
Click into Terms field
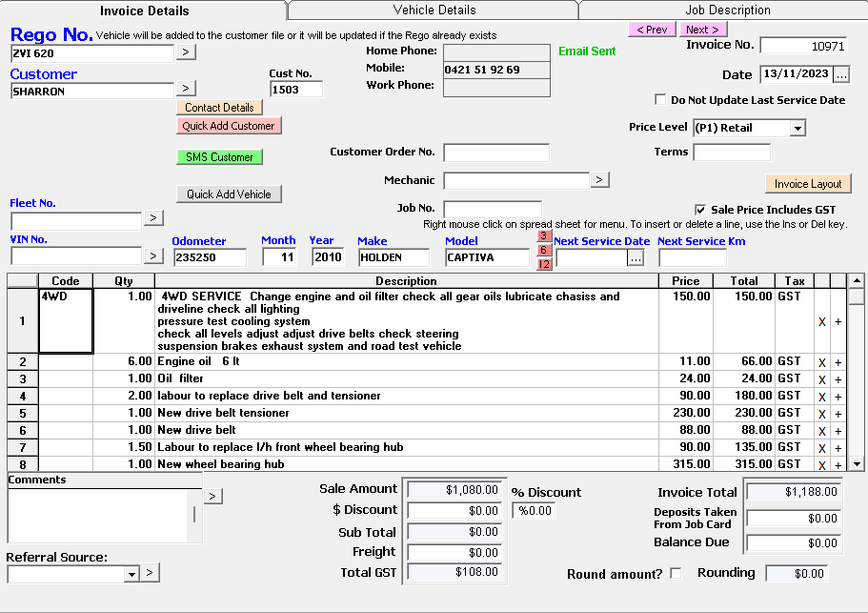click(x=732, y=153)
